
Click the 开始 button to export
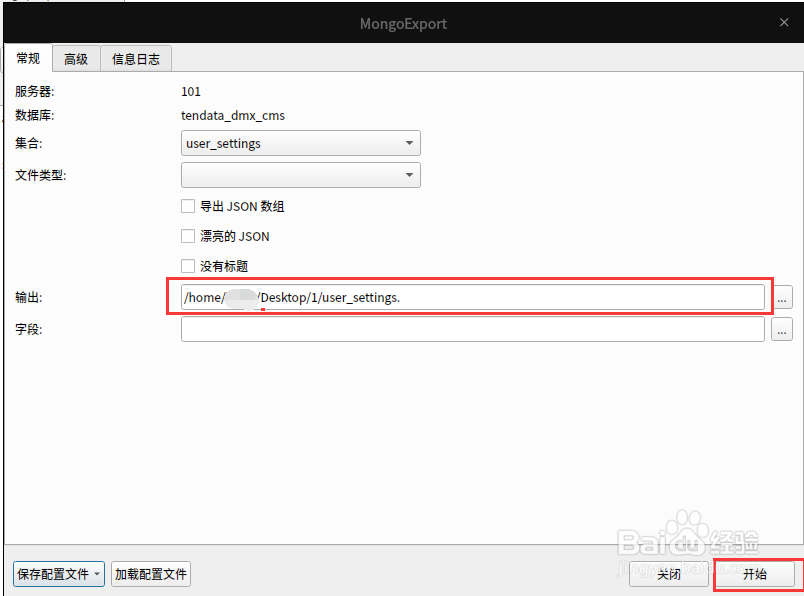point(755,574)
